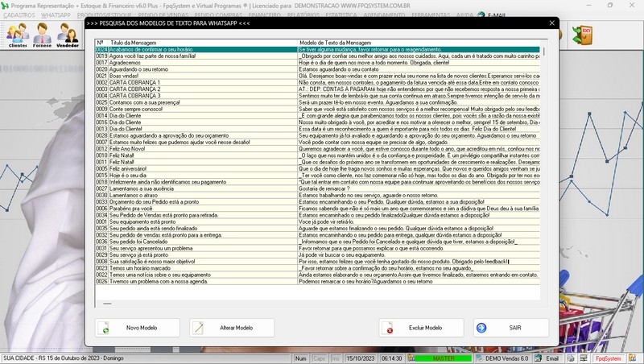Open the FINANCEIRO menu
Viewport: 644px width, 364px height.
click(x=265, y=15)
